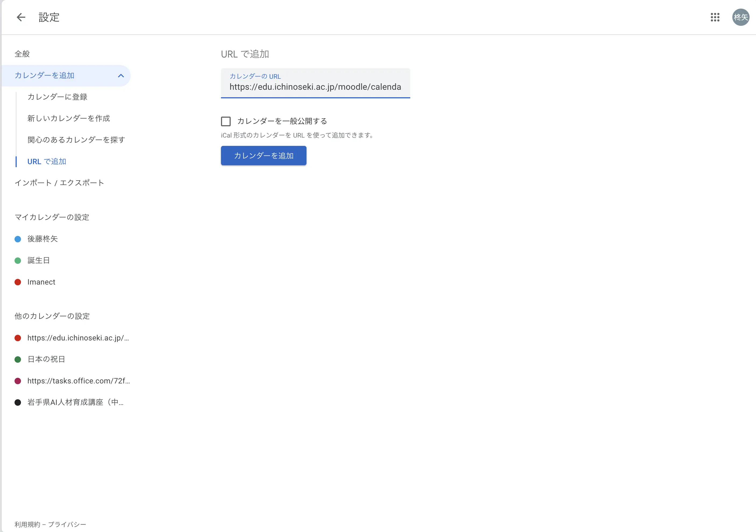The width and height of the screenshot is (756, 532).
Task: Open the プライバシー link
Action: click(67, 524)
